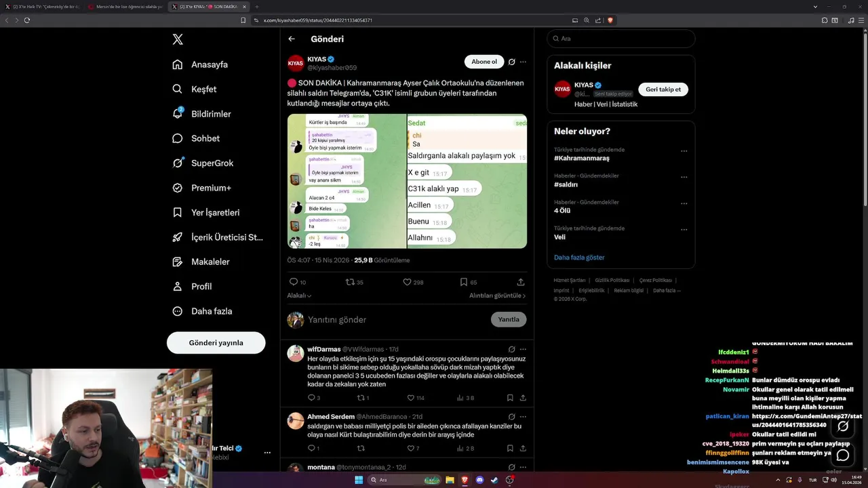The image size is (868, 488).
Task: Open more options on Ahmed Serdem reply
Action: (523, 416)
